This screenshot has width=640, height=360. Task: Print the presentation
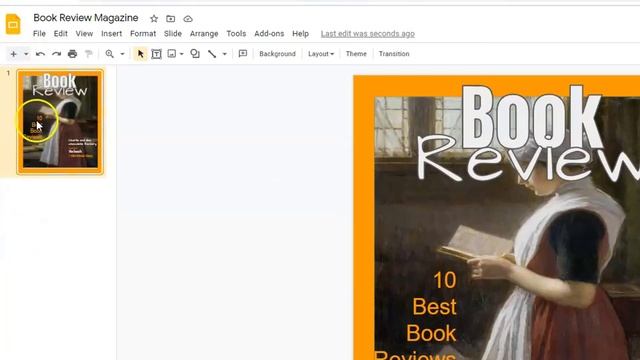tap(72, 54)
